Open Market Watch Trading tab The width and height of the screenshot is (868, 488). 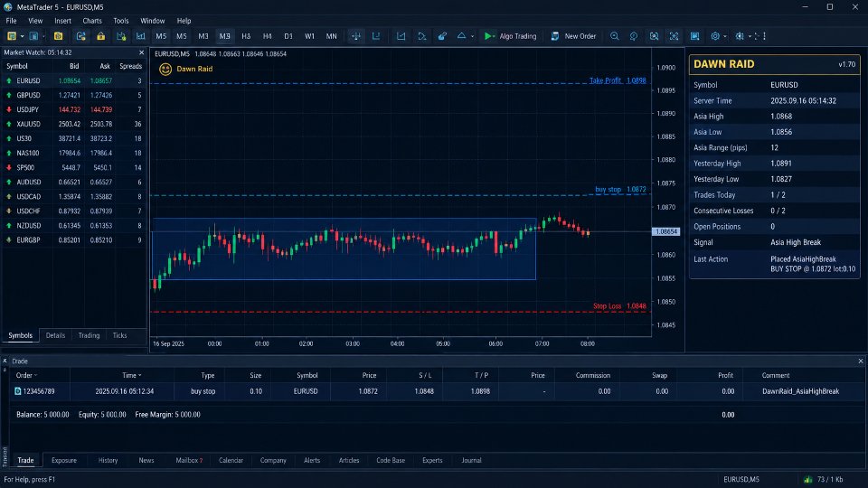click(89, 335)
